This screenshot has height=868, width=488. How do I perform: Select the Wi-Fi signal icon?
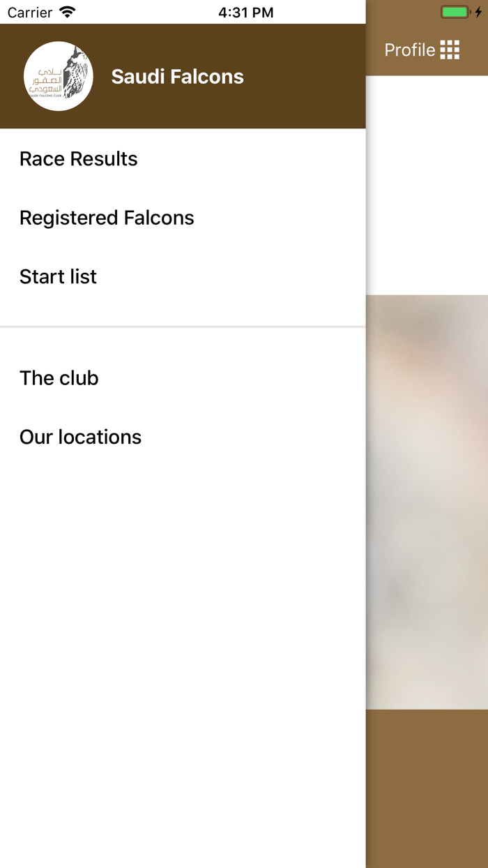[x=66, y=11]
